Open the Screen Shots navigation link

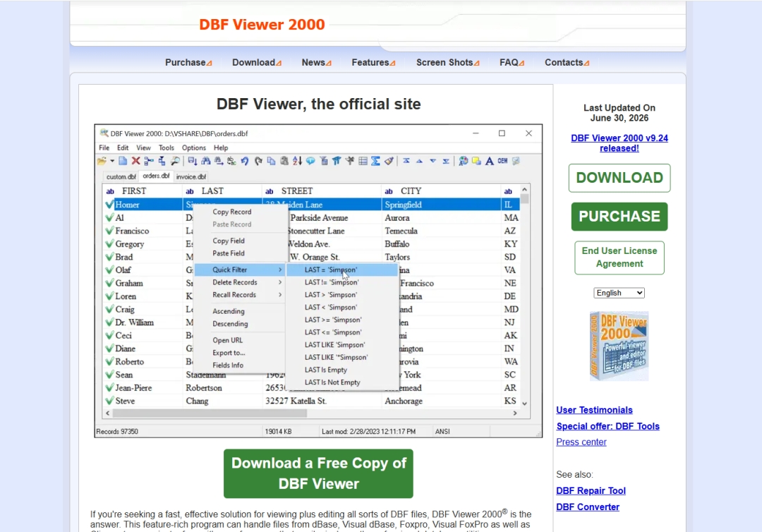point(447,63)
